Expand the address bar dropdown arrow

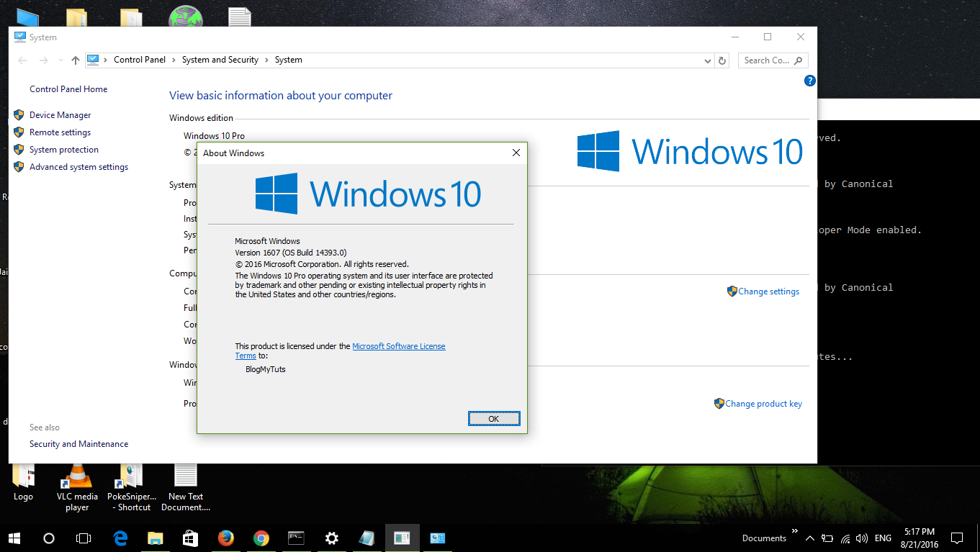click(706, 60)
